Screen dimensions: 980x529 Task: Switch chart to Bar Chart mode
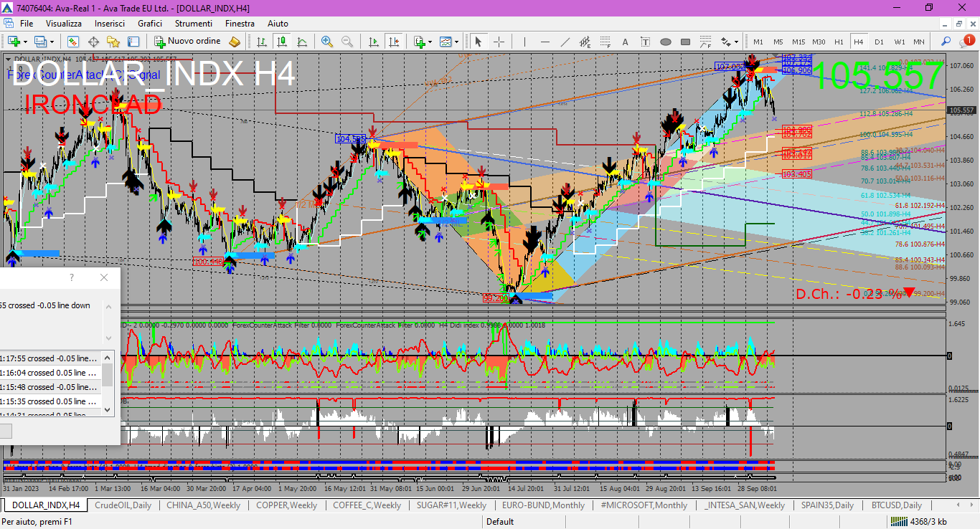(262, 42)
